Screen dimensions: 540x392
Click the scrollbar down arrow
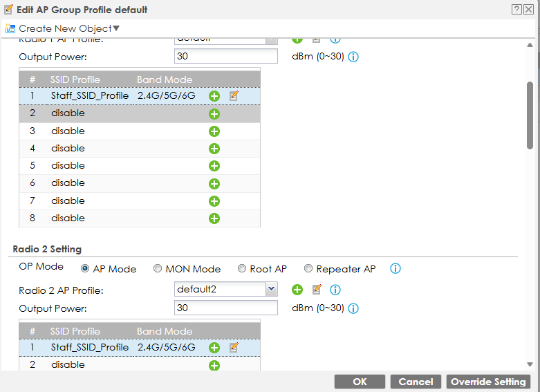[x=530, y=364]
